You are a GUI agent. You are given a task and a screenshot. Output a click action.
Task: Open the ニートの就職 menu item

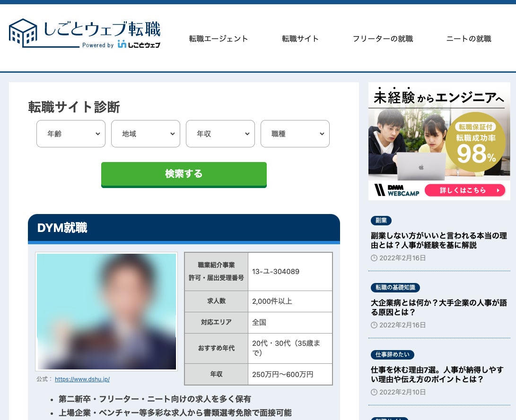[469, 39]
